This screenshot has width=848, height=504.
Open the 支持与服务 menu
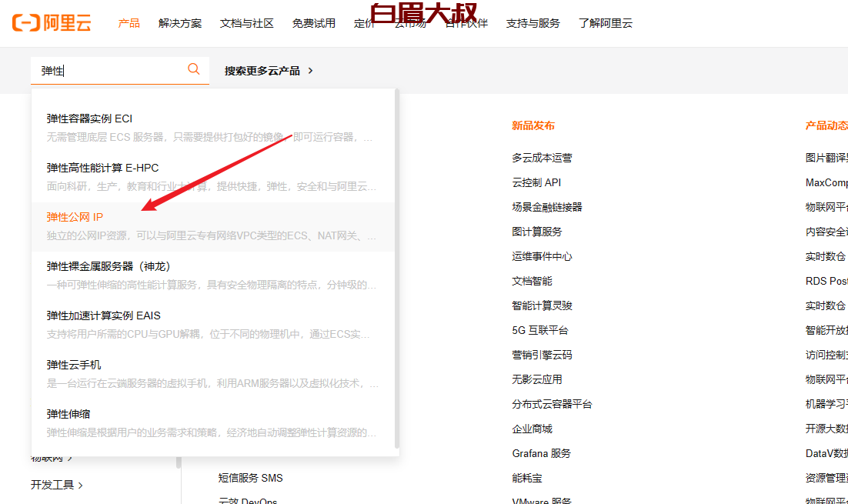tap(533, 23)
